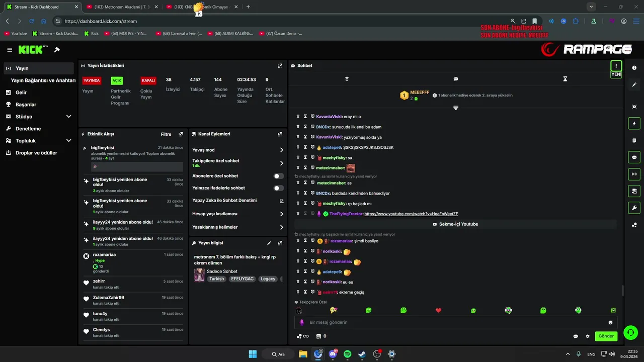Click the info icon in right sidebar
Image resolution: width=644 pixels, height=362 pixels.
[x=634, y=68]
